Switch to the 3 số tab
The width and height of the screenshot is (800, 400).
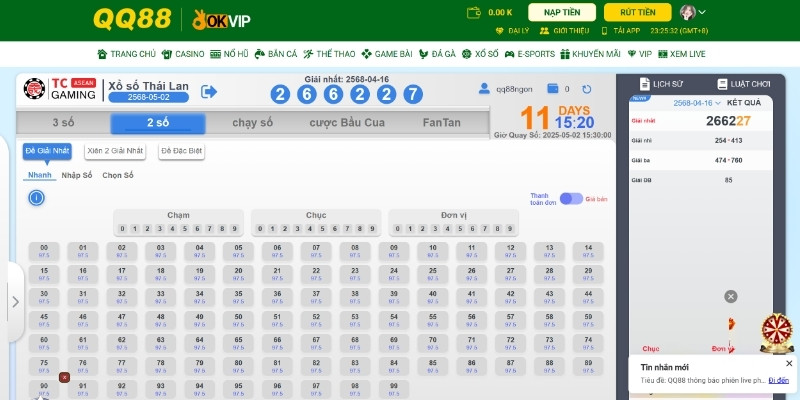pos(63,123)
